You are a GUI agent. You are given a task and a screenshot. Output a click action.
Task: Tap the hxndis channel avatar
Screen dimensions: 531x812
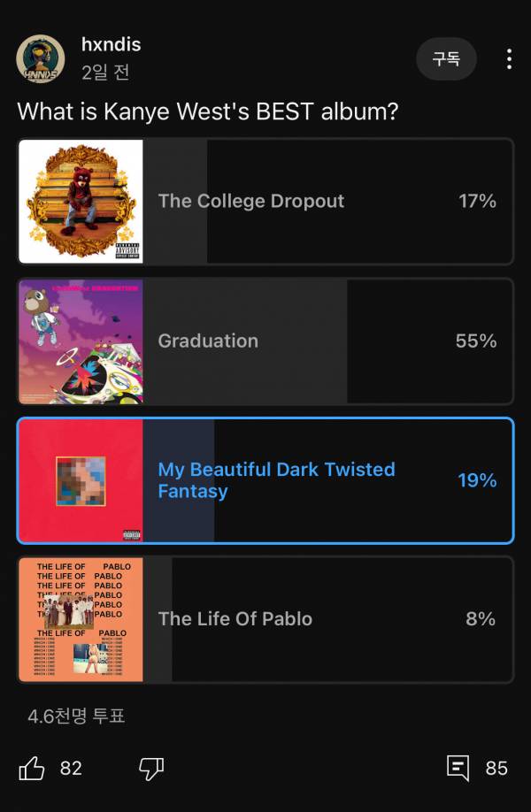click(40, 59)
